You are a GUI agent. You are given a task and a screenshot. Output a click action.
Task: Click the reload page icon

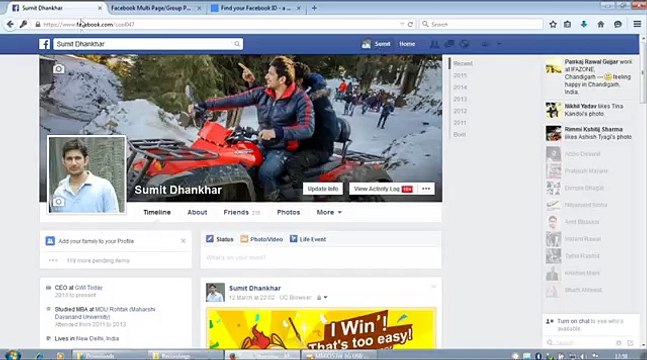click(410, 24)
